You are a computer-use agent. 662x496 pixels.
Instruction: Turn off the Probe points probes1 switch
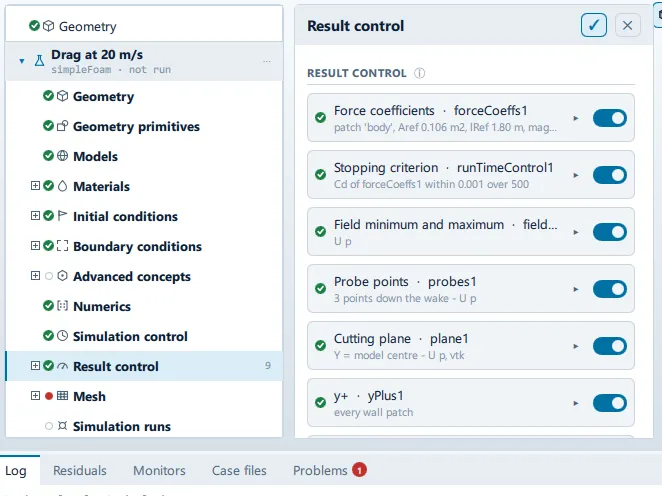[610, 289]
